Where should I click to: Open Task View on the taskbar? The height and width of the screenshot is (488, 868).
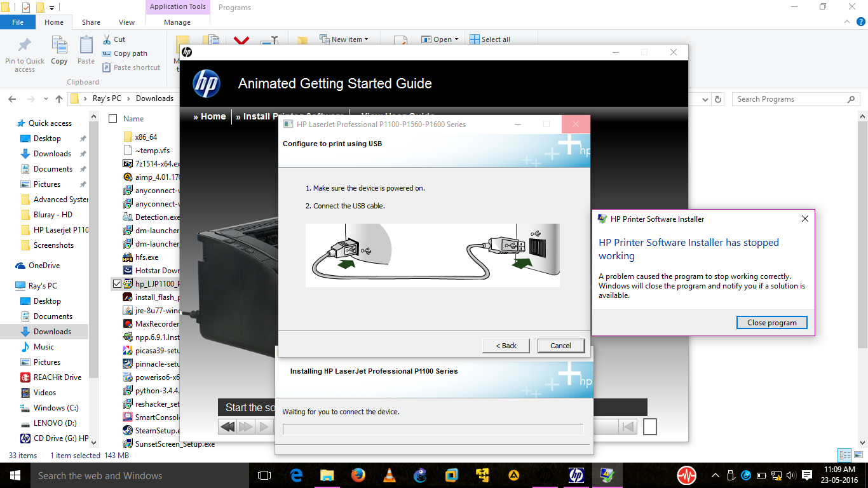264,475
